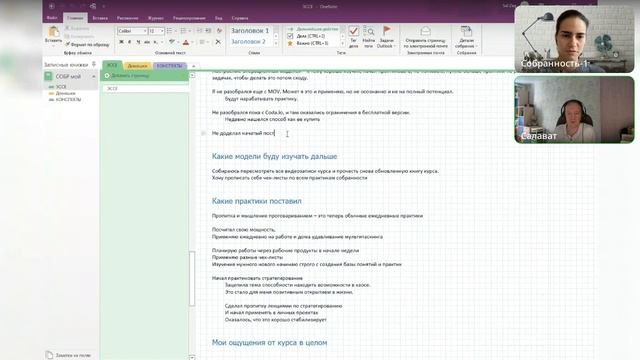The image size is (640, 360).
Task: Click the text highlight color icon
Action: pyautogui.click(x=172, y=42)
